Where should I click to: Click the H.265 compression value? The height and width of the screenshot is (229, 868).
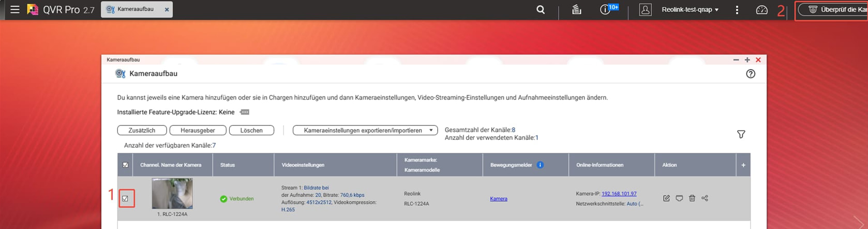tap(288, 209)
